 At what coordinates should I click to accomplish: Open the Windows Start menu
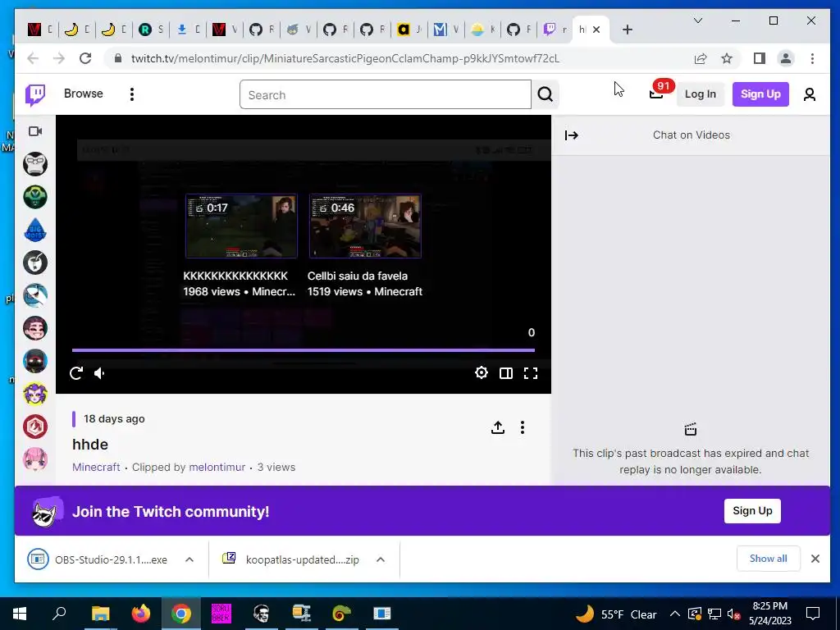click(x=20, y=614)
